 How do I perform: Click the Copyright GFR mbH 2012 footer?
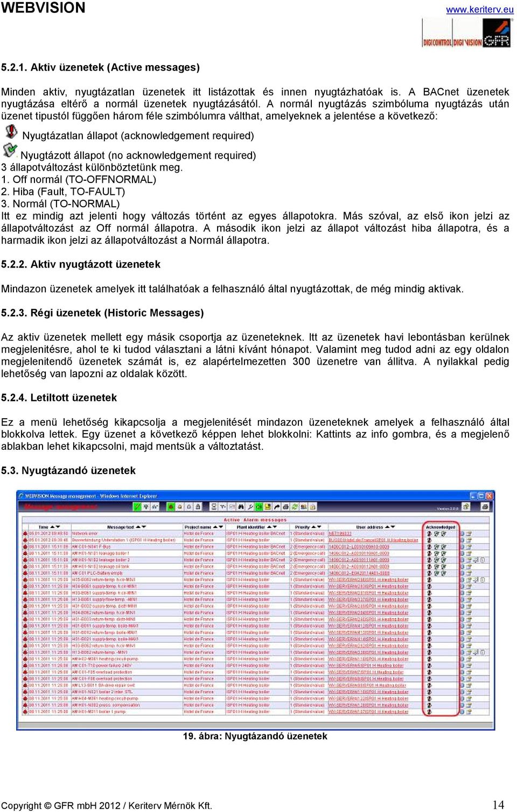point(107,806)
